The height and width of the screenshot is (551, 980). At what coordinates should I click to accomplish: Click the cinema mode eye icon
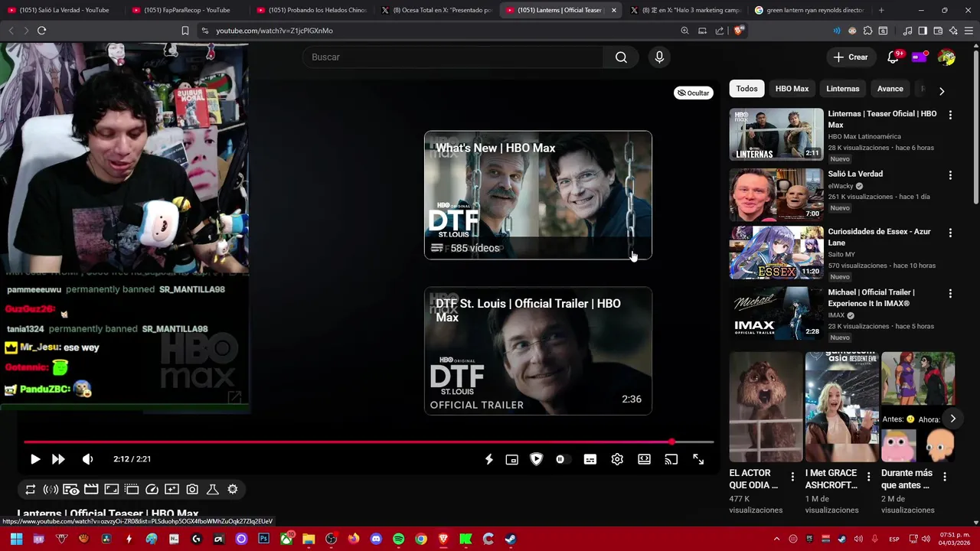click(70, 489)
